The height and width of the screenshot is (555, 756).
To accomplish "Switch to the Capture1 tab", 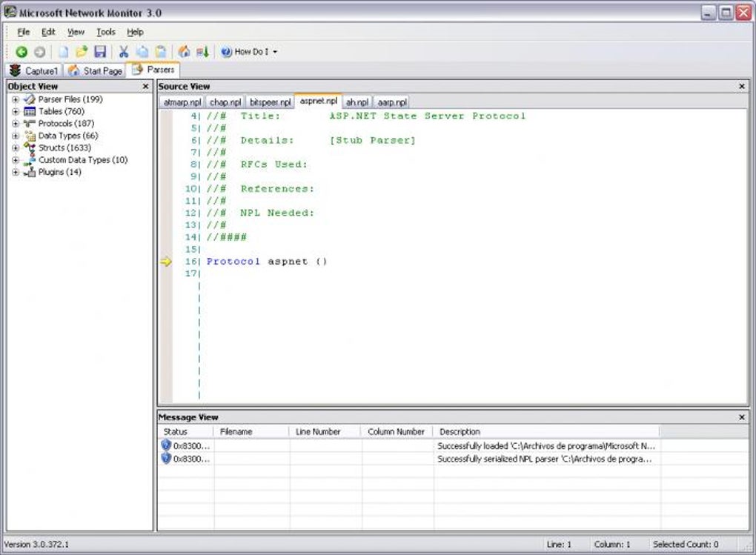I will [x=33, y=71].
